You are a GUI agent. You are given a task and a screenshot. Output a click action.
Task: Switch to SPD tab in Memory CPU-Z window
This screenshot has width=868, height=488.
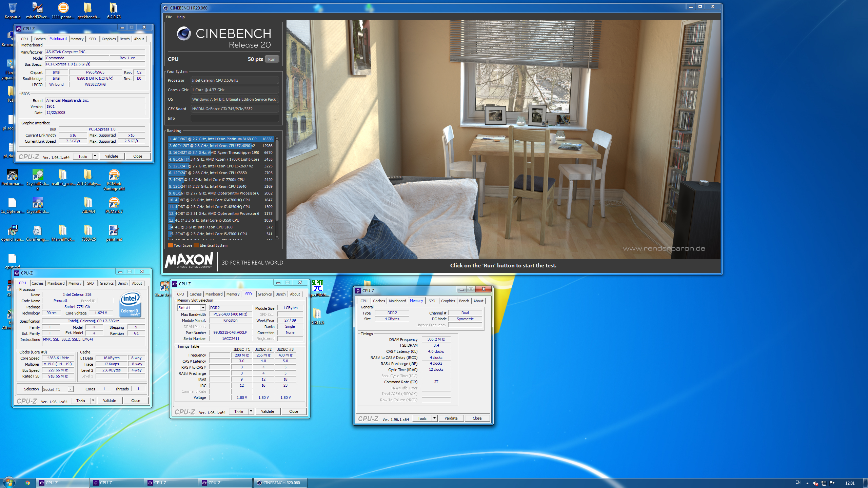(x=432, y=301)
